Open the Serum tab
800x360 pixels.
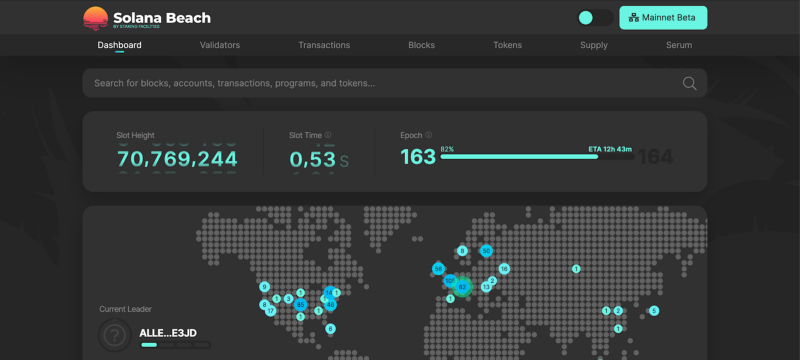point(679,45)
